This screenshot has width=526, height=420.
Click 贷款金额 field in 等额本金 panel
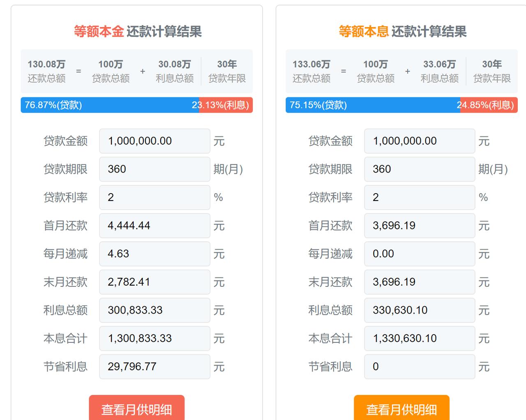pos(155,141)
